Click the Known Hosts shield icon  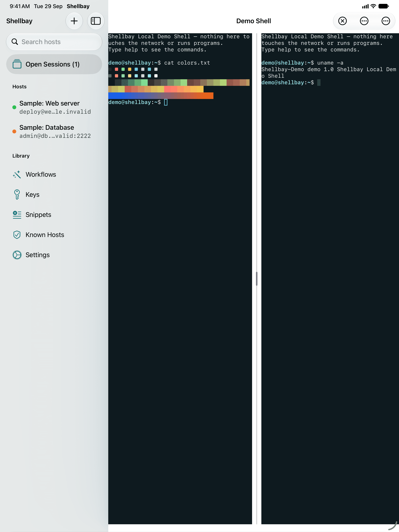17,235
